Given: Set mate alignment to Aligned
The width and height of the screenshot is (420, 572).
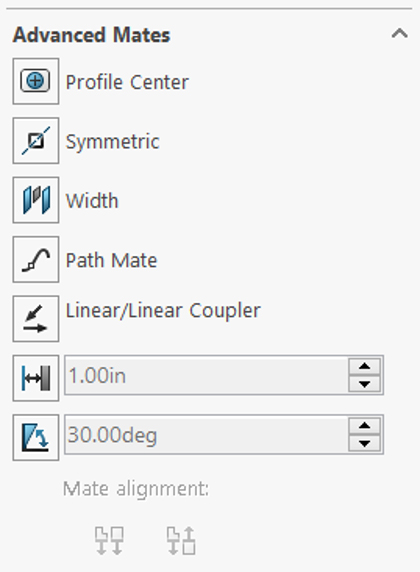Looking at the screenshot, I should coord(109,541).
